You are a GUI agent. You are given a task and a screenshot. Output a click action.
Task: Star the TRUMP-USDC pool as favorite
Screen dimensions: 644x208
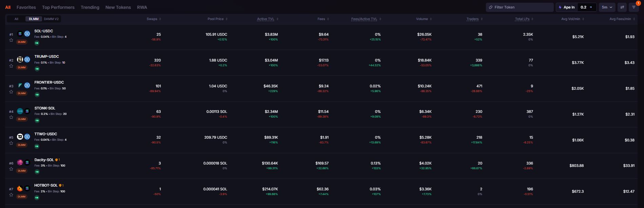[x=11, y=66]
